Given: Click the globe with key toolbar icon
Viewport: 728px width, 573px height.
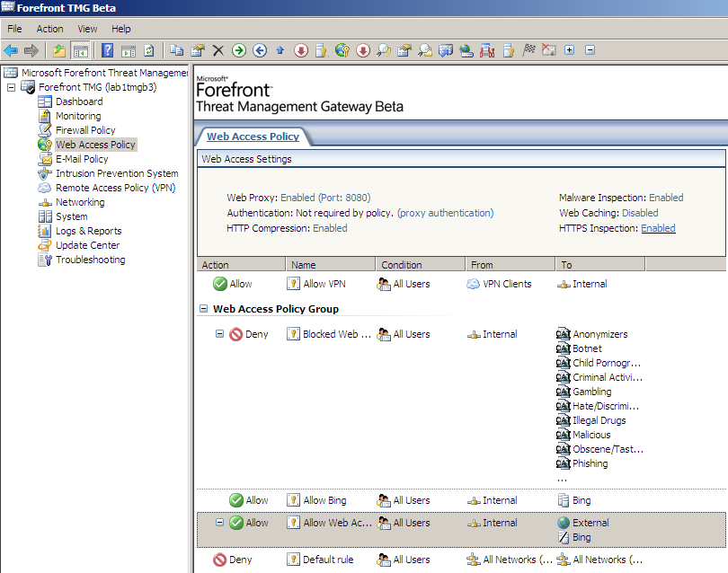Looking at the screenshot, I should point(342,50).
